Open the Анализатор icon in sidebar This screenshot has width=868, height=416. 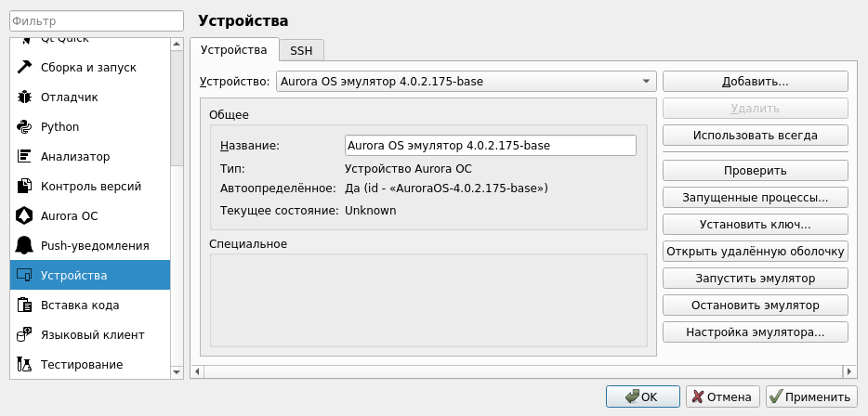pos(25,156)
